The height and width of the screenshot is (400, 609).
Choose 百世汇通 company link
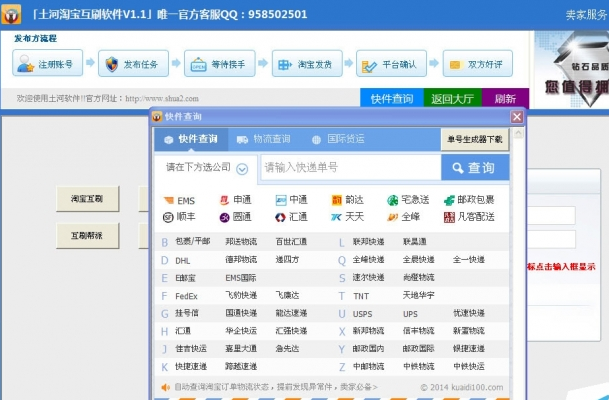point(291,242)
